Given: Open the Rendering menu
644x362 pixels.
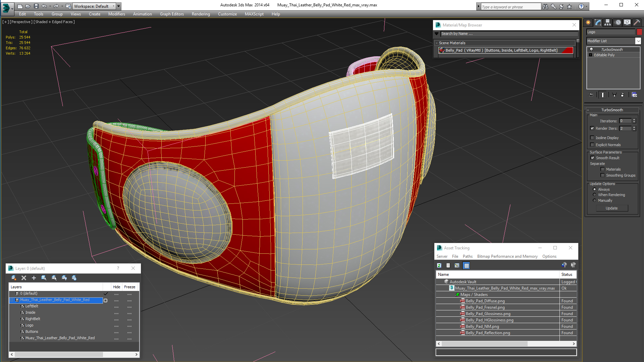Looking at the screenshot, I should pyautogui.click(x=201, y=14).
